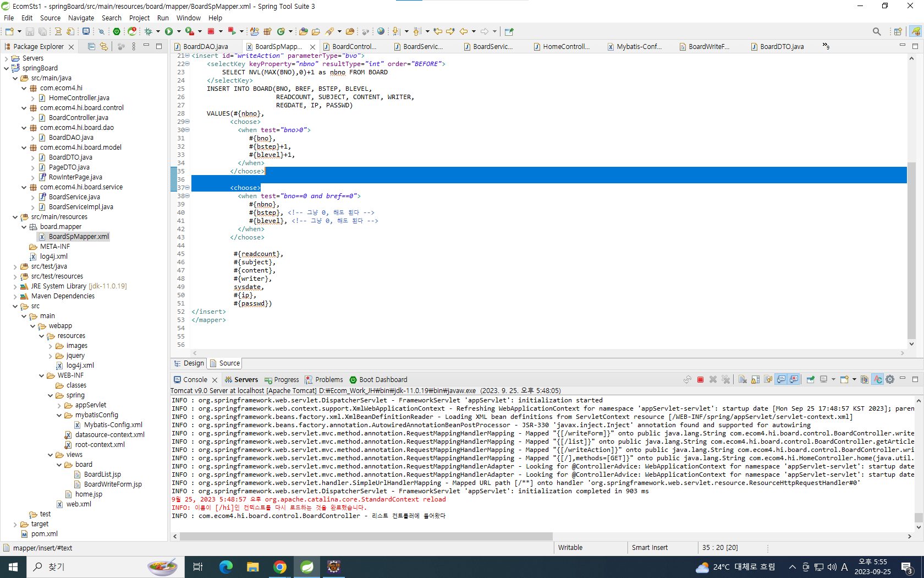Viewport: 924px width, 578px height.
Task: Open the Debug launch icon
Action: (148, 31)
